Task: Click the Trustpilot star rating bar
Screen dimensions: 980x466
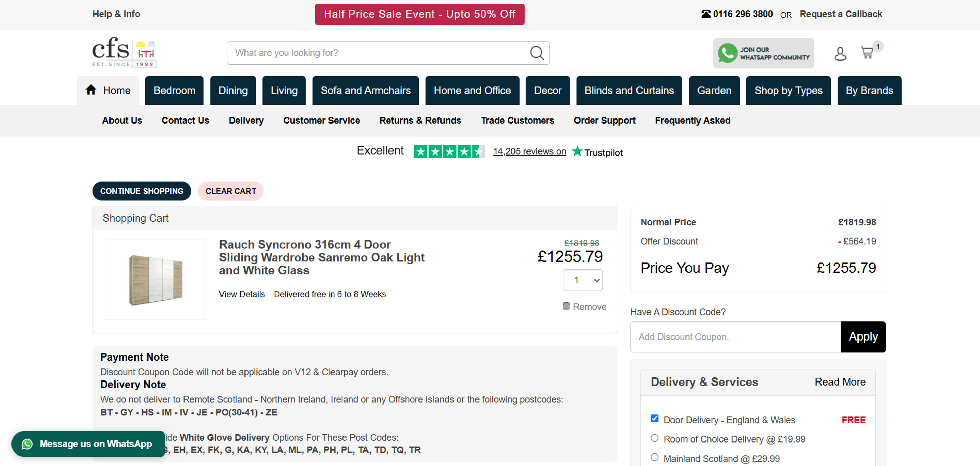Action: [x=449, y=151]
